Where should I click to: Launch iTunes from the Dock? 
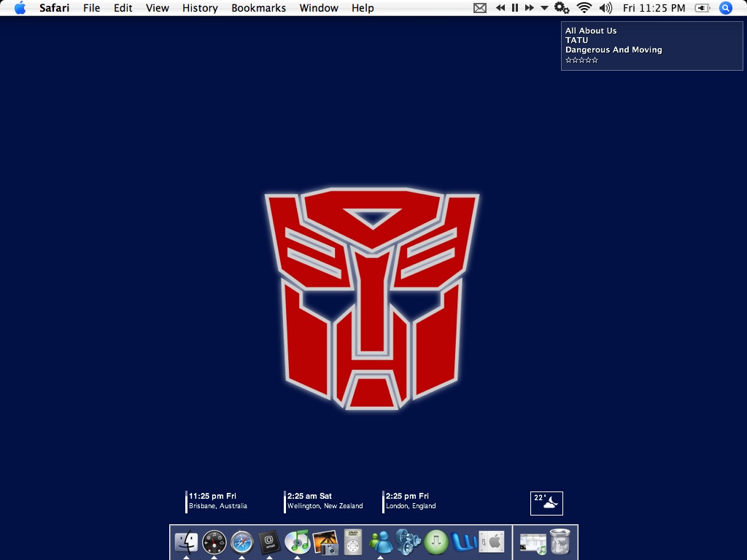click(297, 542)
